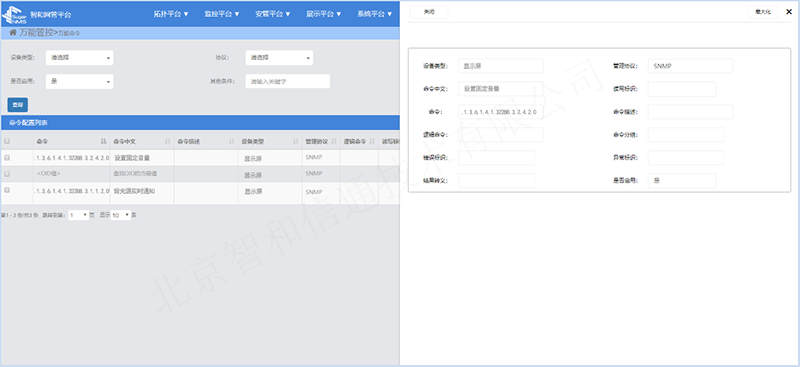This screenshot has height=367, width=800.
Task: Click the <OID值> command cell
Action: [71, 174]
